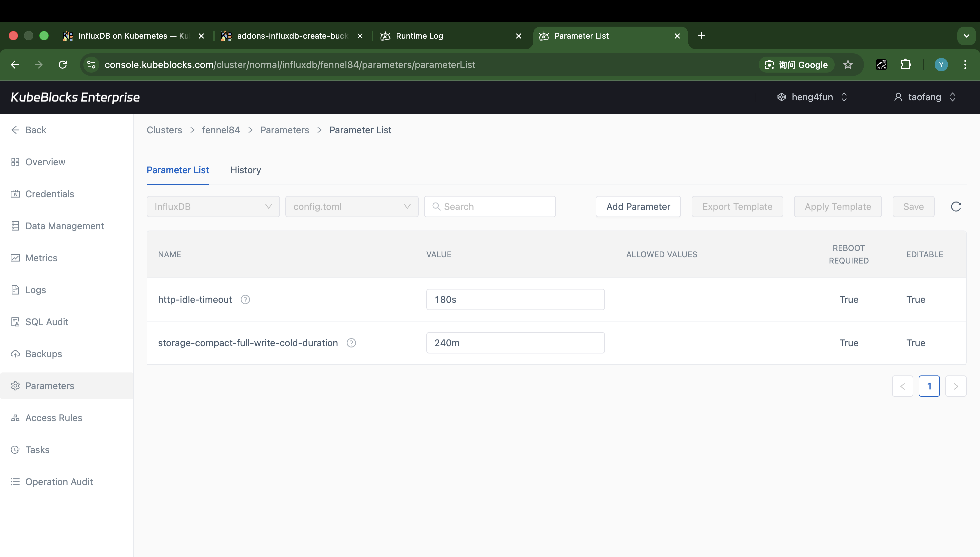Show help for http-idle-timeout
The image size is (980, 557).
pos(245,299)
